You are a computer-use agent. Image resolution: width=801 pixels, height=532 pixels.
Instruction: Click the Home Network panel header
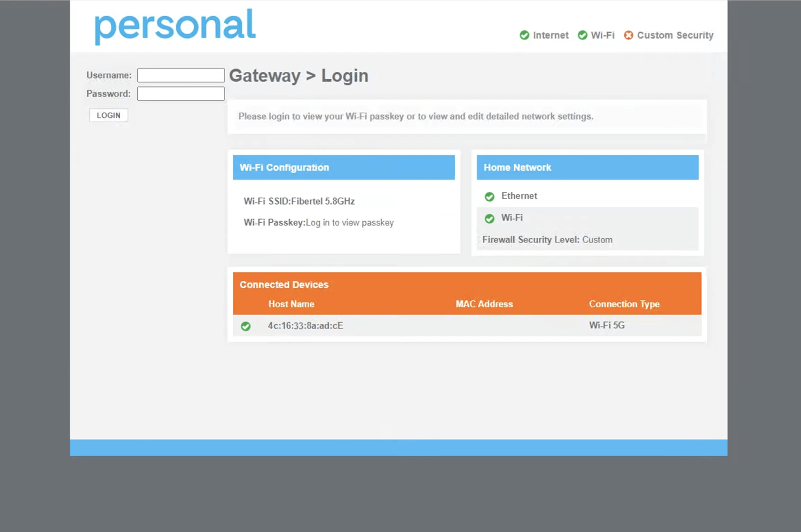(587, 168)
